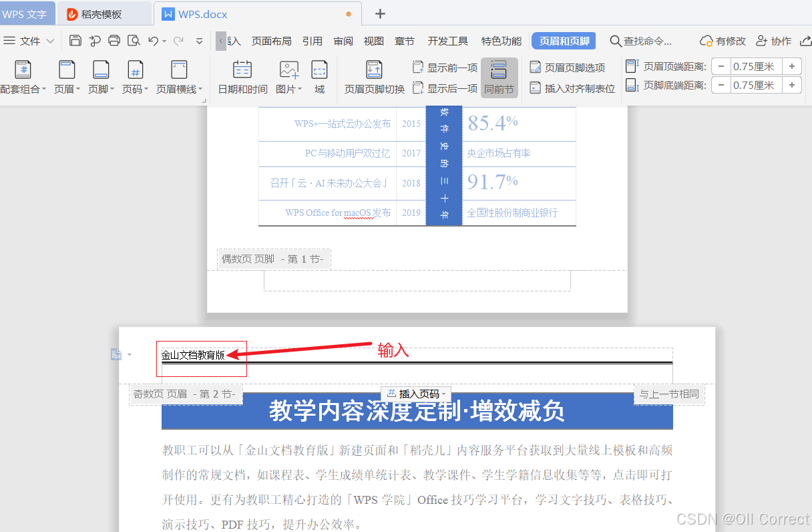Click 插入对齐制表位 alignment tab
The image size is (812, 532).
tap(572, 88)
